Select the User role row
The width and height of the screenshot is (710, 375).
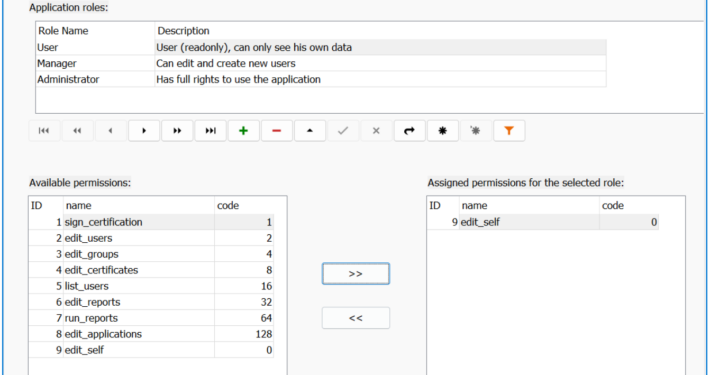[321, 48]
